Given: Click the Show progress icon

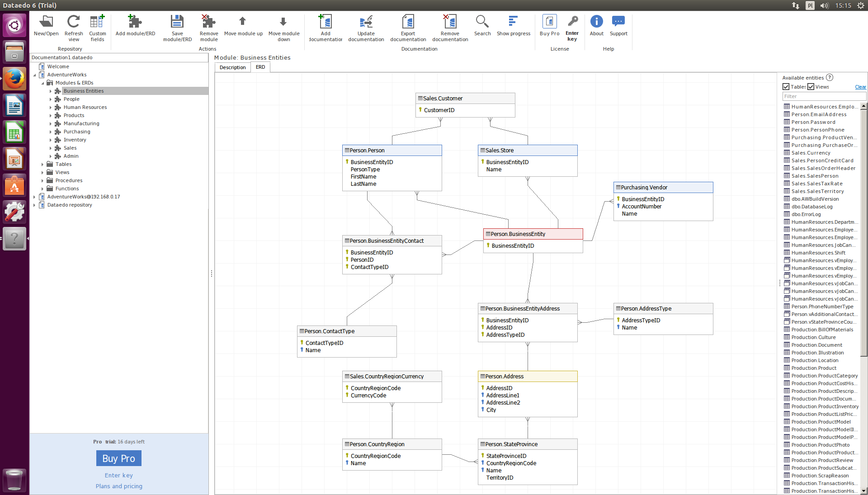Looking at the screenshot, I should click(x=513, y=22).
